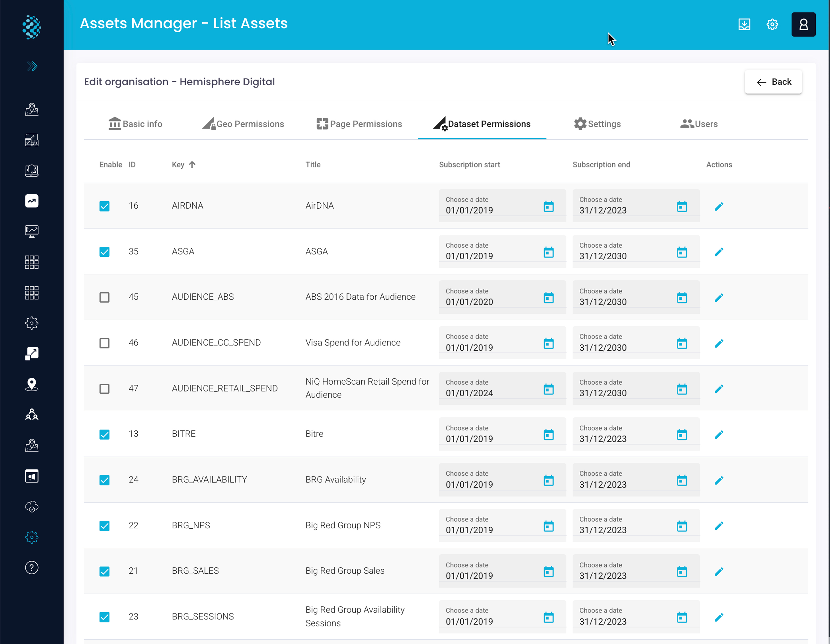Switch to the Users tab
This screenshot has width=830, height=644.
(698, 124)
